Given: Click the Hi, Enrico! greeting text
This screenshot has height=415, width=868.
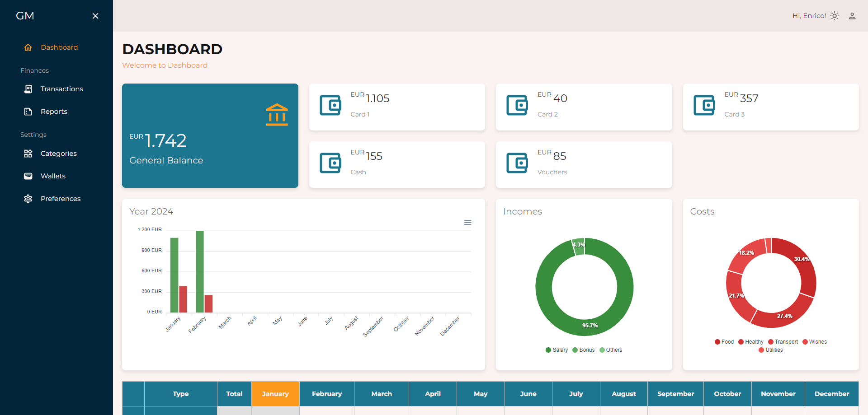Looking at the screenshot, I should pos(810,15).
